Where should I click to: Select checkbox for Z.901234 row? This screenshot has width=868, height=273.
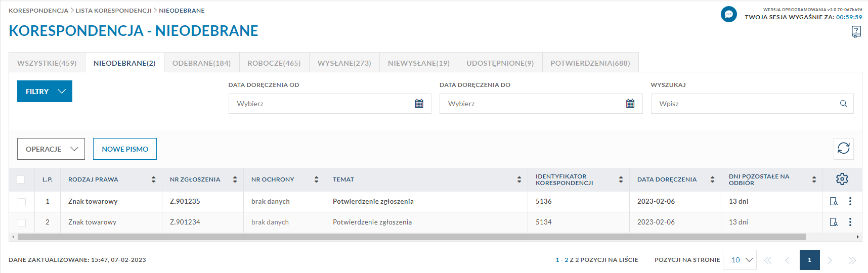(22, 222)
